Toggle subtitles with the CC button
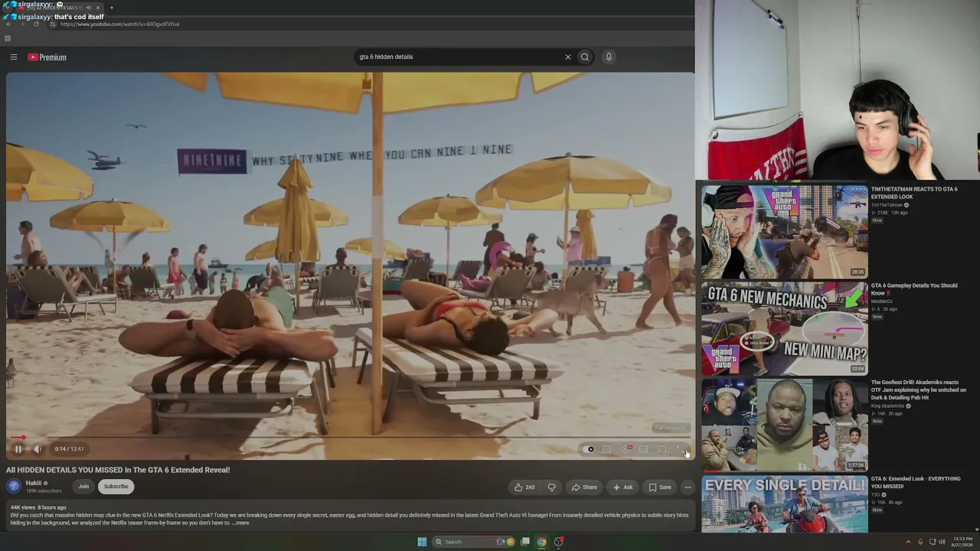This screenshot has height=551, width=980. click(607, 449)
